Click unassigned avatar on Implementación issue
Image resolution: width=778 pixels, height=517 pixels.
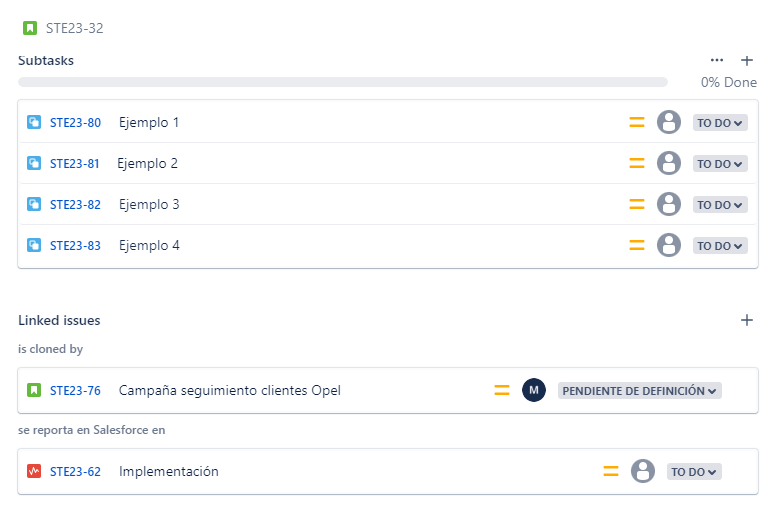[x=643, y=471]
